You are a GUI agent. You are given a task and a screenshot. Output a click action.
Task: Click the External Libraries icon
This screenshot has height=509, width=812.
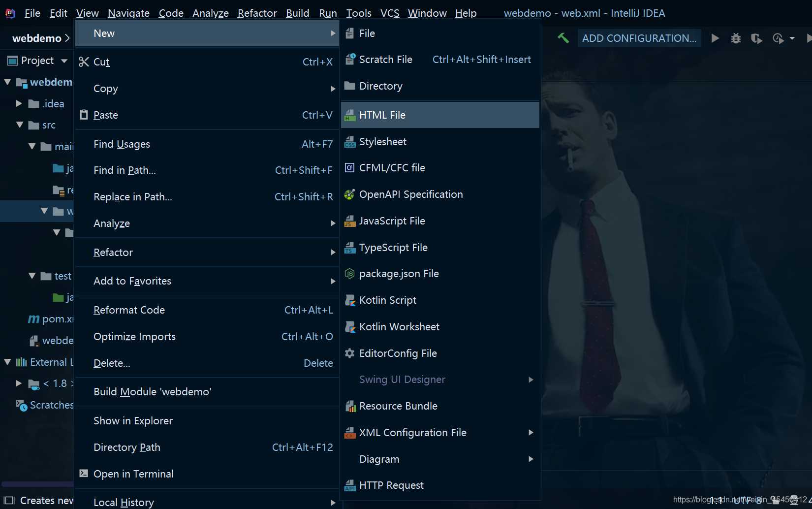point(21,362)
